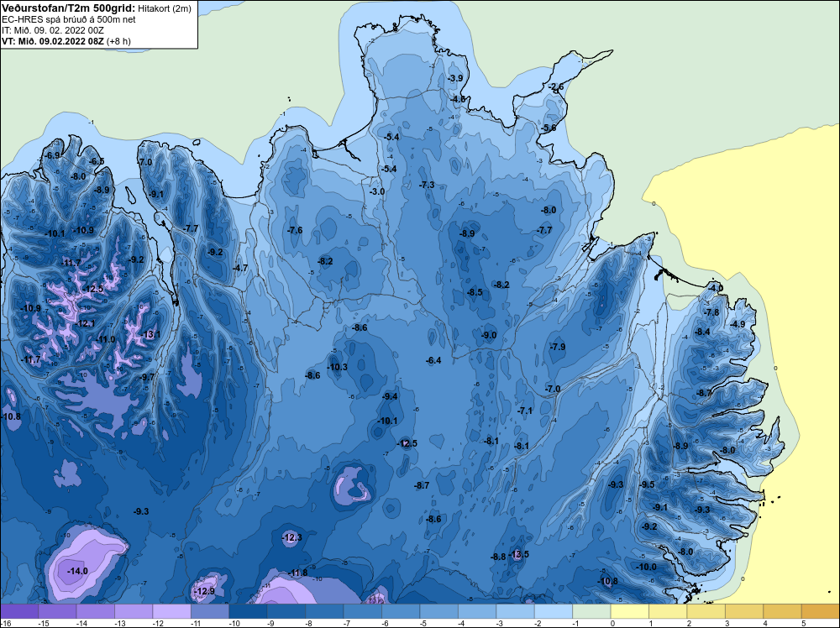The image size is (840, 628).
Task: Click the -4.6 temperature label
Action: click(458, 100)
